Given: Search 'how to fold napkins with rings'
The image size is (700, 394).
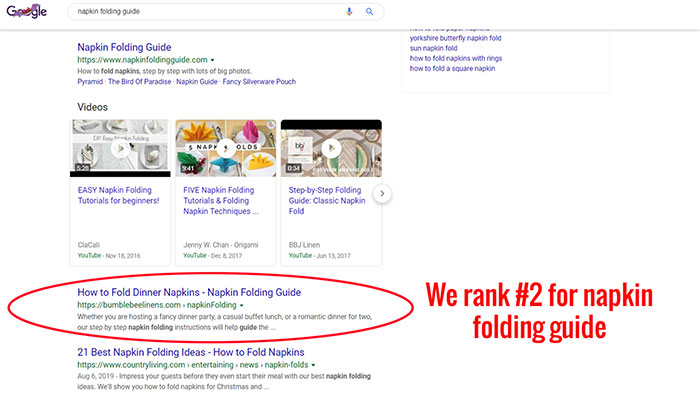Looking at the screenshot, I should point(456,58).
